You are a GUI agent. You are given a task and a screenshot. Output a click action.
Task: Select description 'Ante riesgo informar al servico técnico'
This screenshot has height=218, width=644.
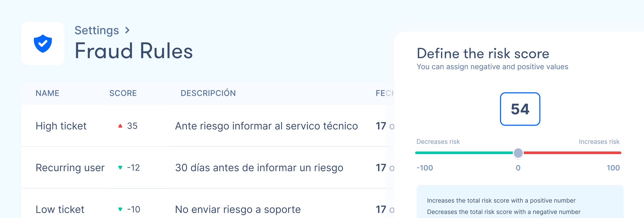click(266, 126)
